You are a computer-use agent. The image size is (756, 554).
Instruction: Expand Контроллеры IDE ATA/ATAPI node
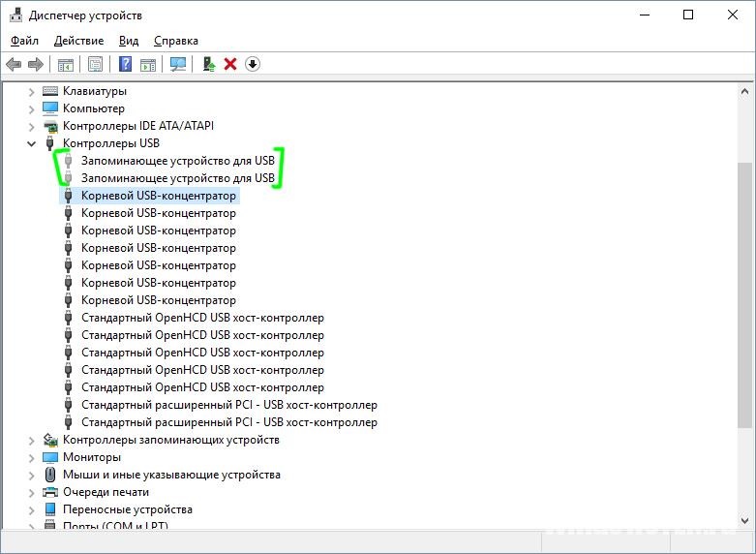32,126
